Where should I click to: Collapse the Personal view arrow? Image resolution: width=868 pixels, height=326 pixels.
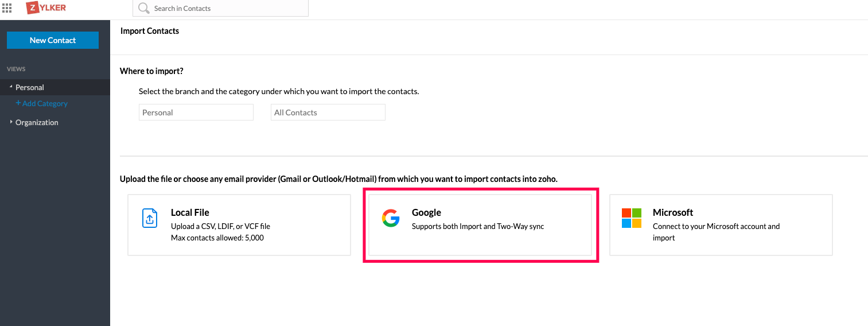pos(11,87)
